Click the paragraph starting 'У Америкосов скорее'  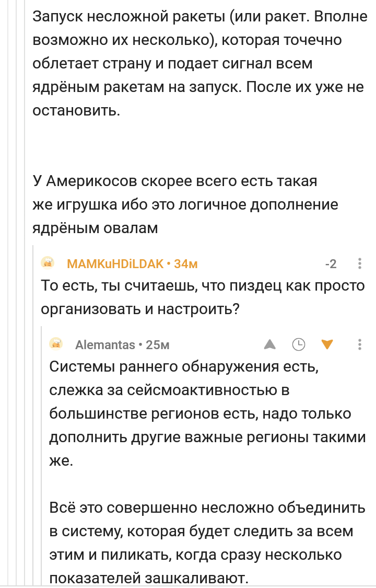click(185, 205)
